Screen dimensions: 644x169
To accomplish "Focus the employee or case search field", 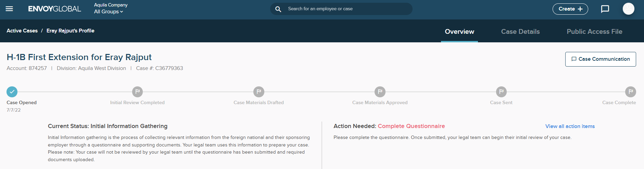I will (x=346, y=9).
